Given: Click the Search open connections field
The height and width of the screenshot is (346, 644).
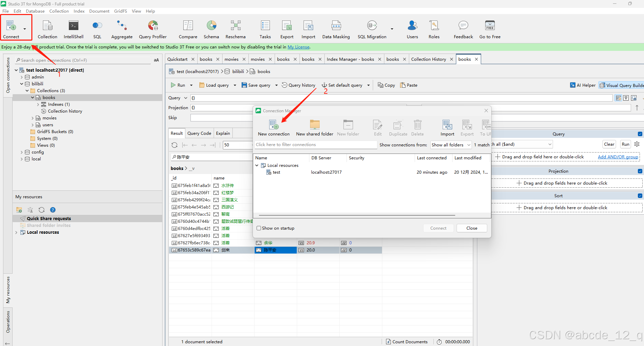Looking at the screenshot, I should tap(83, 60).
